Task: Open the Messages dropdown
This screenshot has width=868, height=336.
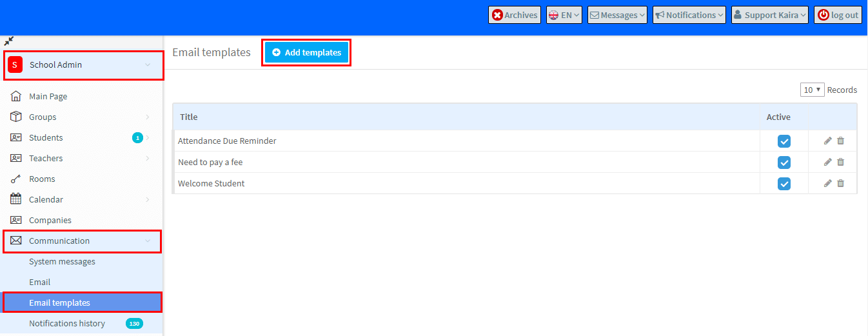Action: pyautogui.click(x=617, y=15)
